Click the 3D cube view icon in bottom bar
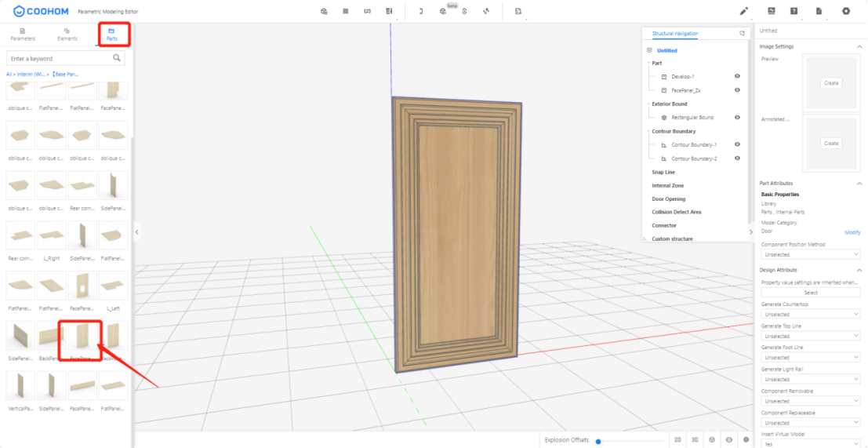 point(712,440)
